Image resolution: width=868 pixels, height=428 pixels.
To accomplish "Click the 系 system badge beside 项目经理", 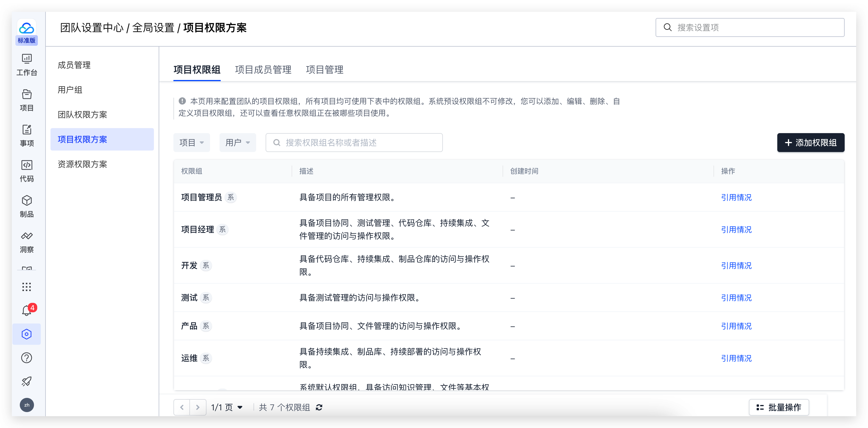I will coord(222,229).
